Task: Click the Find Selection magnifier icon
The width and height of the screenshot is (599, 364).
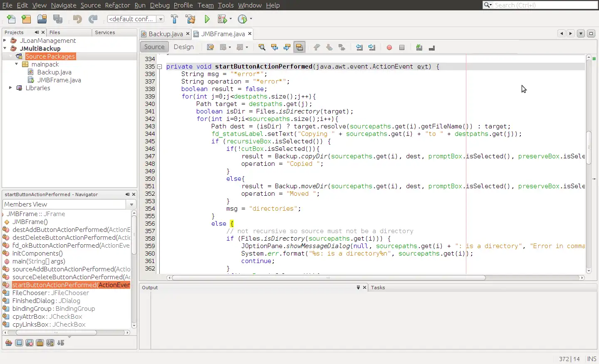Action: tap(262, 47)
